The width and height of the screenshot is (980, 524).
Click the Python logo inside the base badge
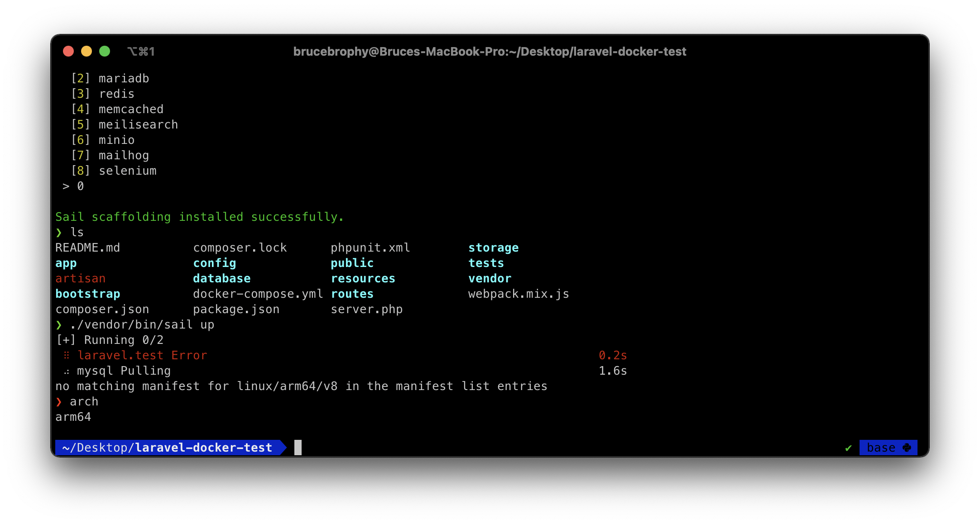pyautogui.click(x=908, y=448)
